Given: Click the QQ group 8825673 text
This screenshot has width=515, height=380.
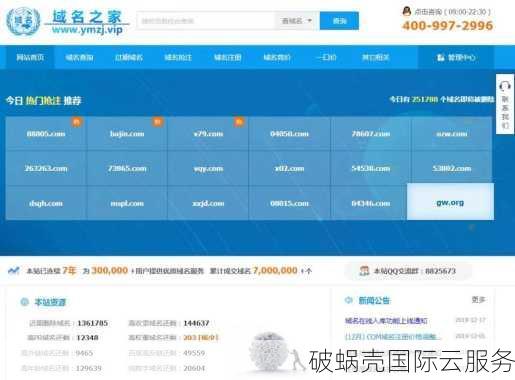Looking at the screenshot, I should click(414, 271).
